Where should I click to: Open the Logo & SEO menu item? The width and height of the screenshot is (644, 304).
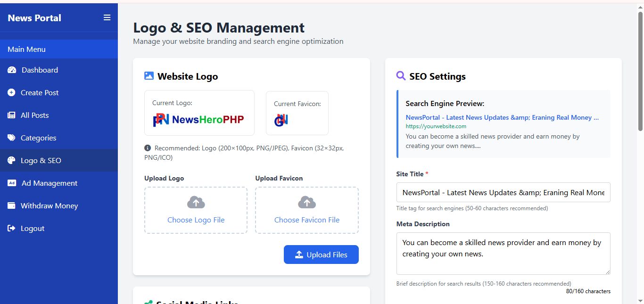(x=41, y=161)
